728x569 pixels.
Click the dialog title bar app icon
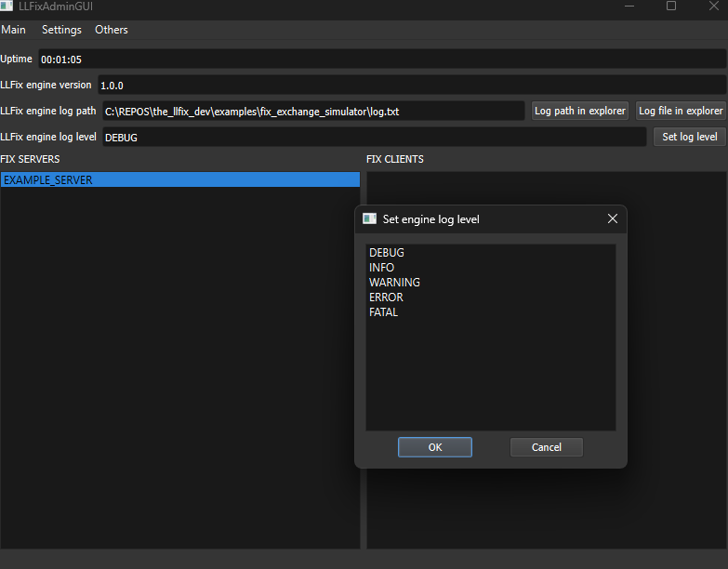[370, 218]
